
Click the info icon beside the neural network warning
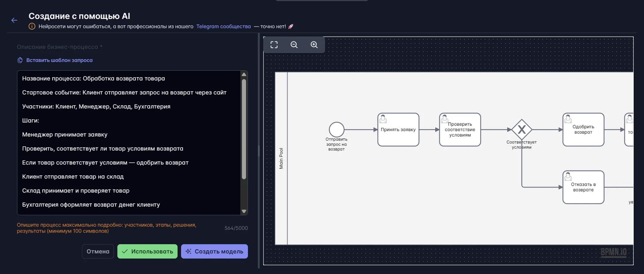(x=32, y=26)
